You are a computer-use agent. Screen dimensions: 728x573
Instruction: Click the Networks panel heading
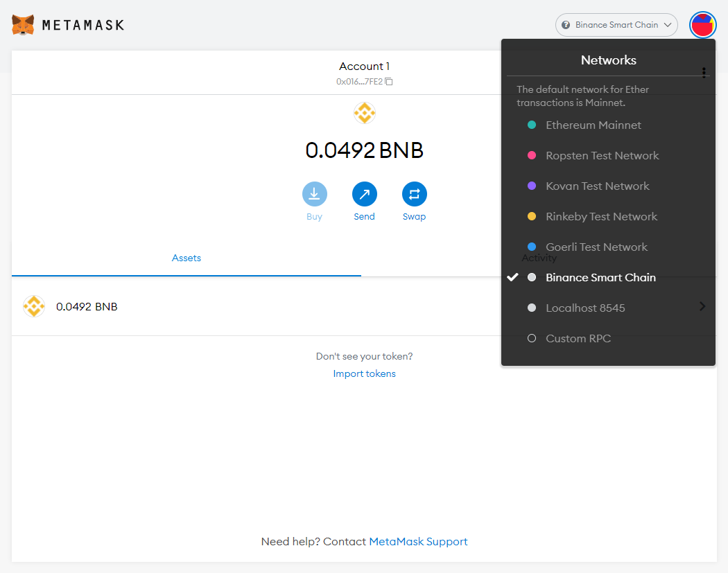pyautogui.click(x=608, y=60)
